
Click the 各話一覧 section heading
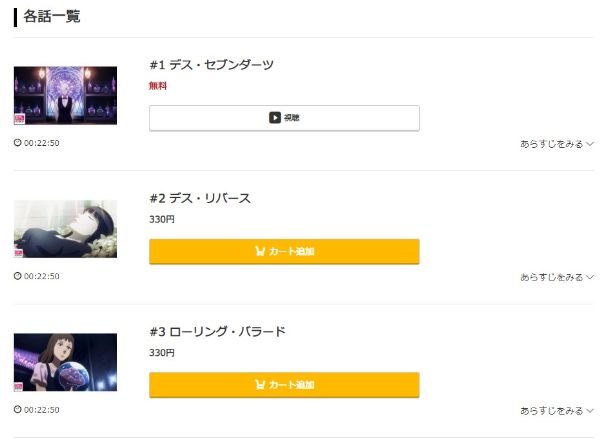tap(52, 17)
